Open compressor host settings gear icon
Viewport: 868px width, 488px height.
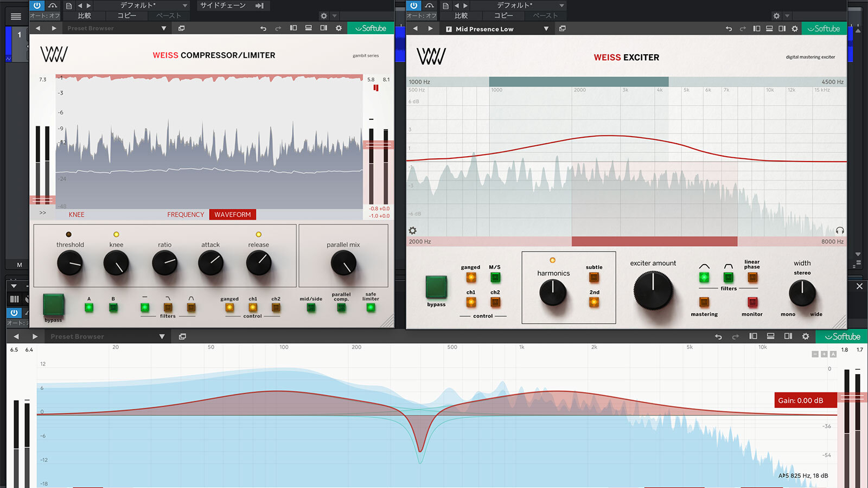324,16
